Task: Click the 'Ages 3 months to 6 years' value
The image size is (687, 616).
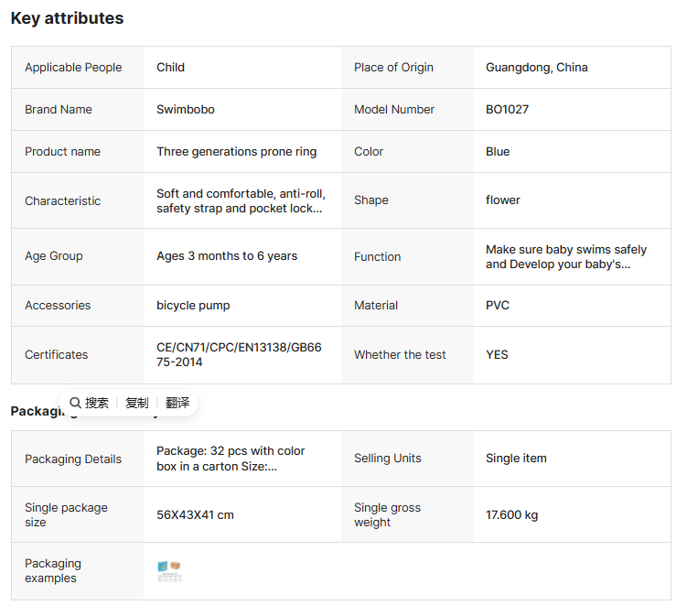Action: [227, 256]
